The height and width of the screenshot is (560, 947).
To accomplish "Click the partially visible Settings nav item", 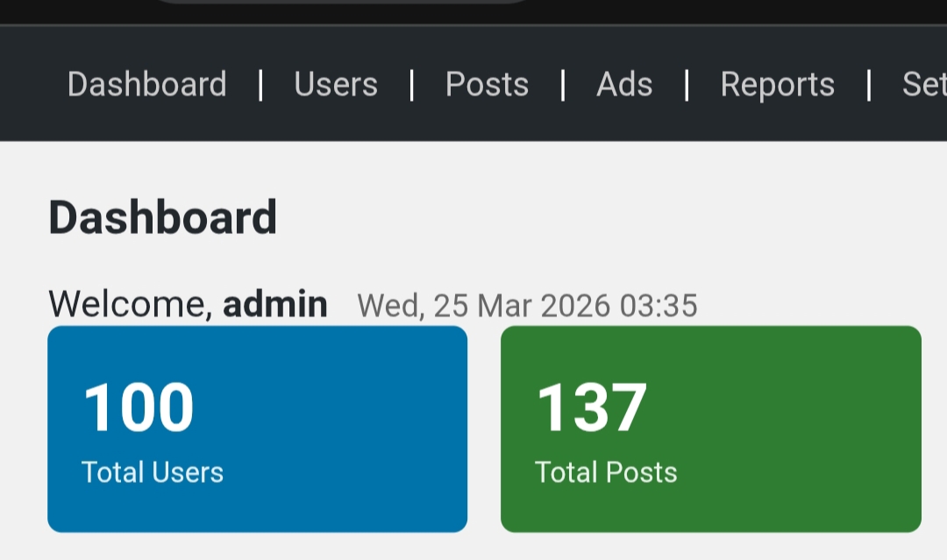I will [923, 85].
